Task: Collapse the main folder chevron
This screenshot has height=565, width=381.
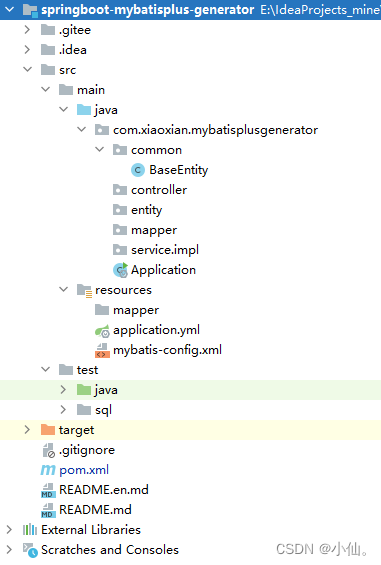Action: pos(45,89)
